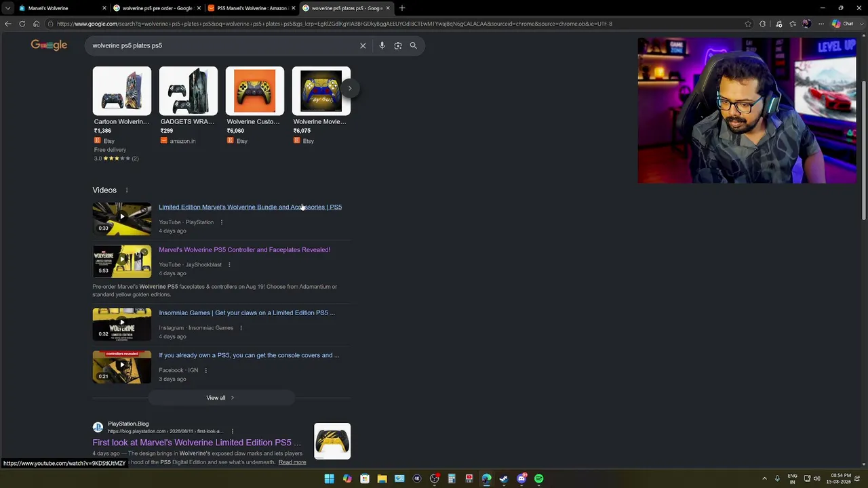Open the browser home page
Image resolution: width=868 pixels, height=488 pixels.
click(x=36, y=24)
